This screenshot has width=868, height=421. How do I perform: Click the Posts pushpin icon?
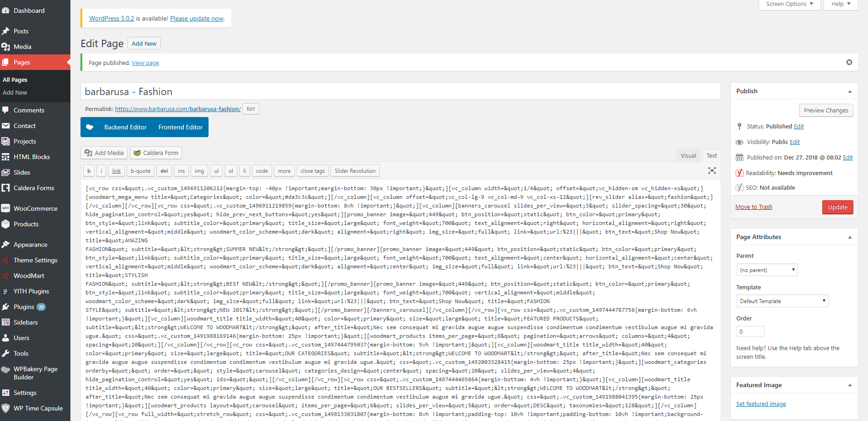tap(5, 31)
